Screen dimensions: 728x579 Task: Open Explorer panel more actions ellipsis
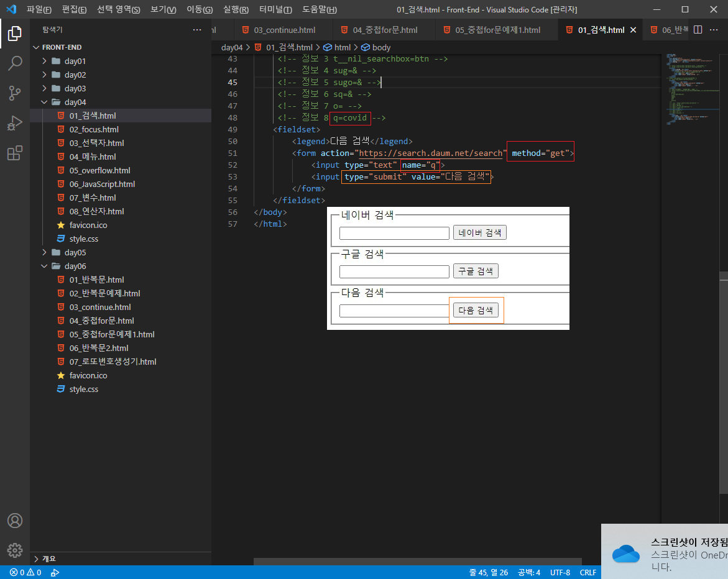[x=197, y=30]
